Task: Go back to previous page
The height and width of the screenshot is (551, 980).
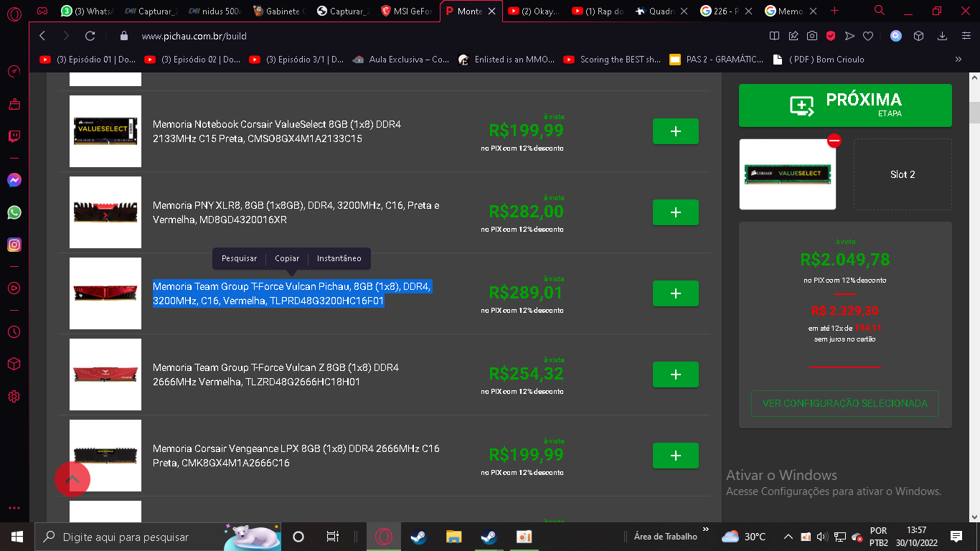Action: tap(42, 36)
